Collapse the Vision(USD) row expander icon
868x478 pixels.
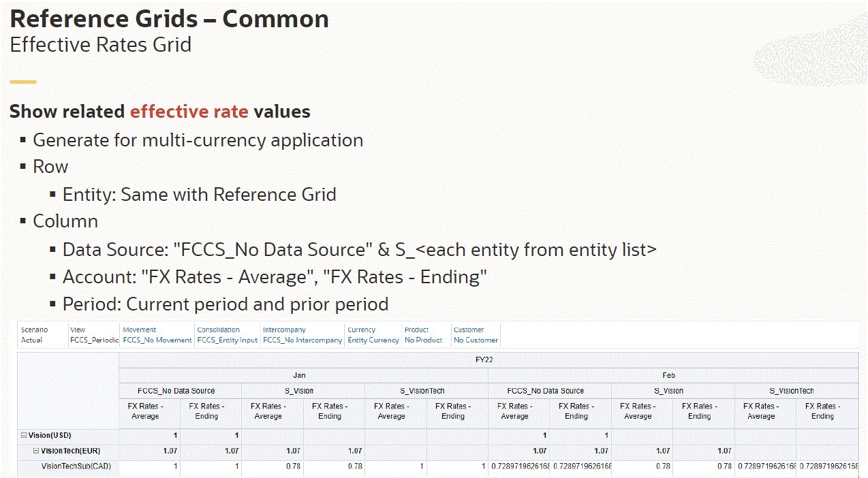click(x=24, y=435)
